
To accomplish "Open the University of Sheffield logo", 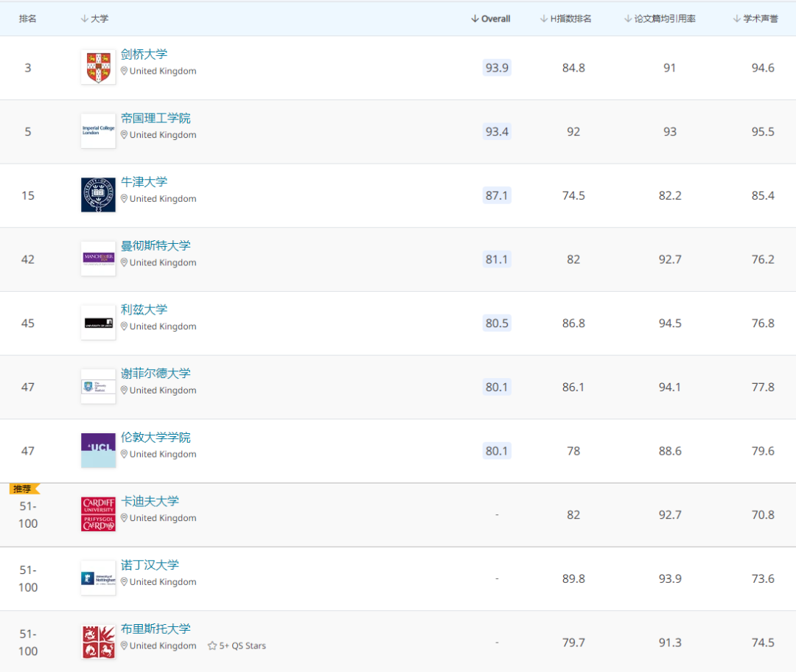I will tap(98, 387).
